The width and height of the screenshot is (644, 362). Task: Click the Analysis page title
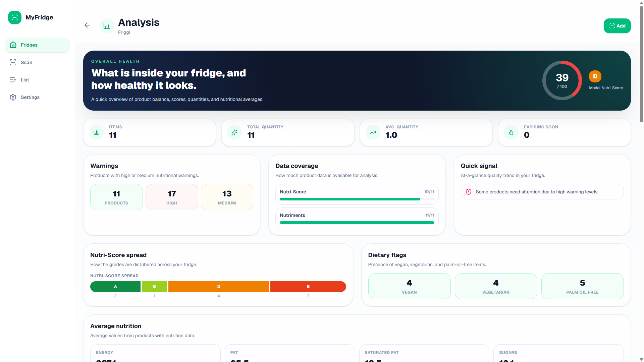tap(139, 22)
